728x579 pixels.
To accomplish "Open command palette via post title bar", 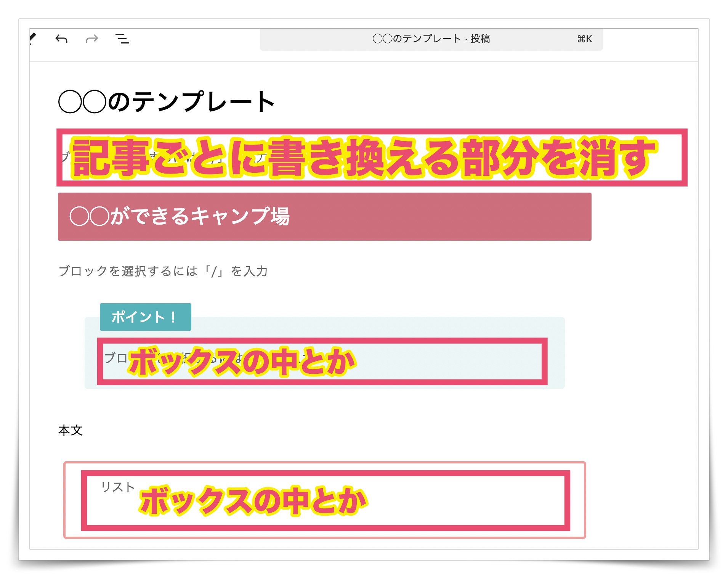I will (x=431, y=39).
